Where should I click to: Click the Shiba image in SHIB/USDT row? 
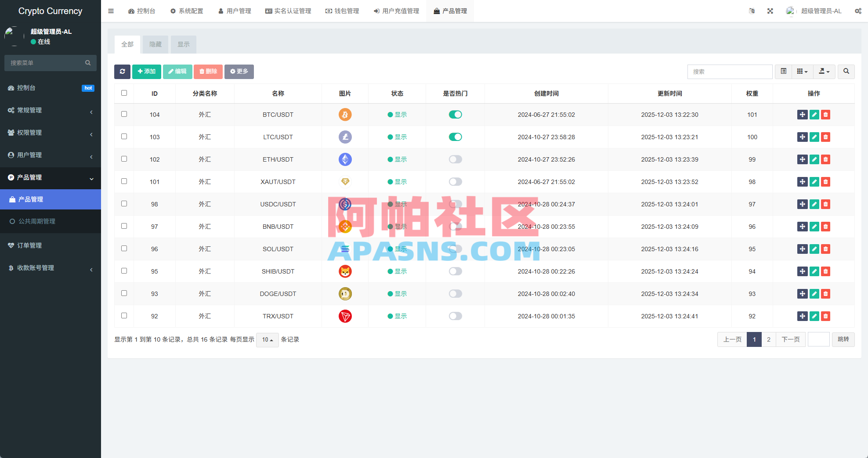(x=345, y=271)
